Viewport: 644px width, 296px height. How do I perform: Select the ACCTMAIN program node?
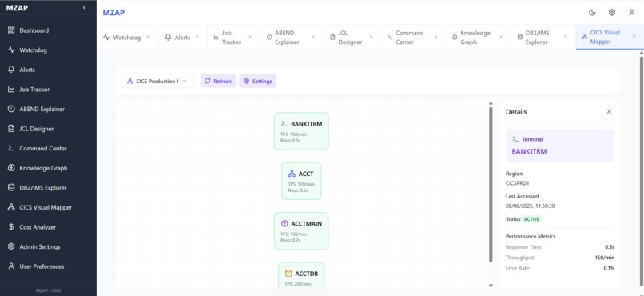click(x=301, y=230)
